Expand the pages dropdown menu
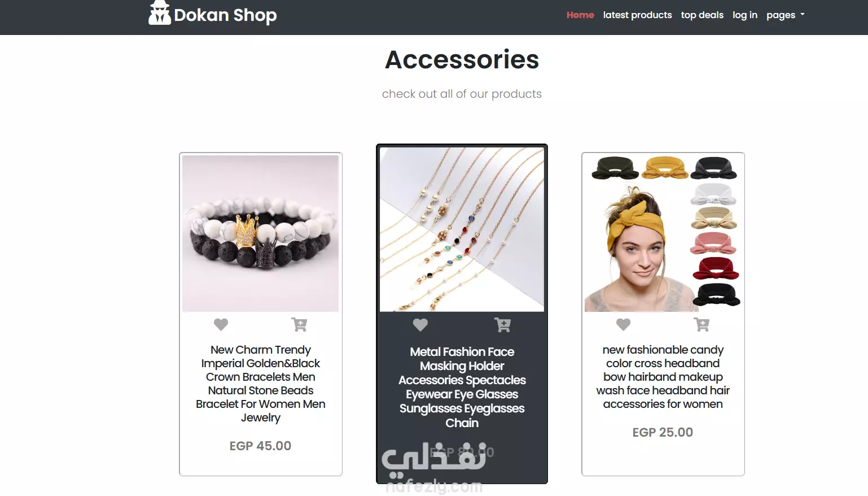Image resolution: width=868 pixels, height=496 pixels. pyautogui.click(x=785, y=15)
